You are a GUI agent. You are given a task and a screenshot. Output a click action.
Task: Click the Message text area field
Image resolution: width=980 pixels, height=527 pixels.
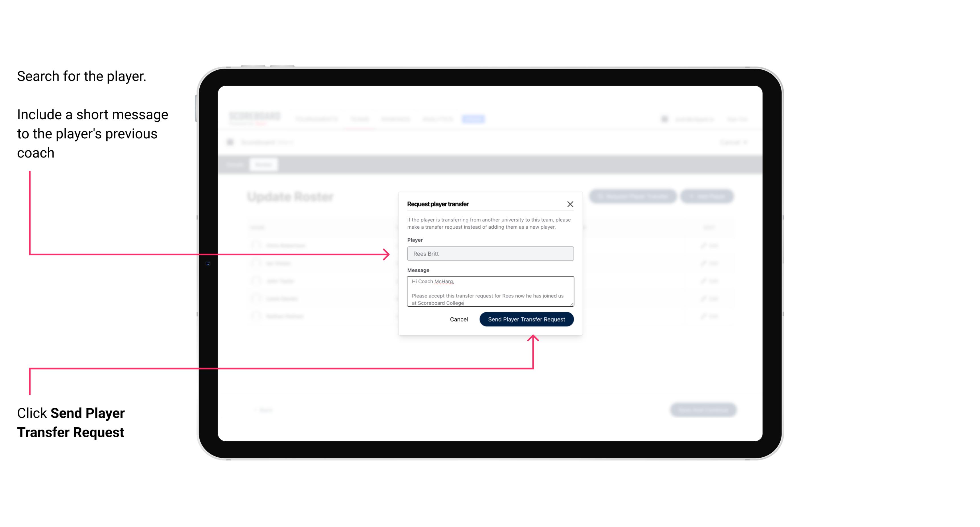pos(490,292)
